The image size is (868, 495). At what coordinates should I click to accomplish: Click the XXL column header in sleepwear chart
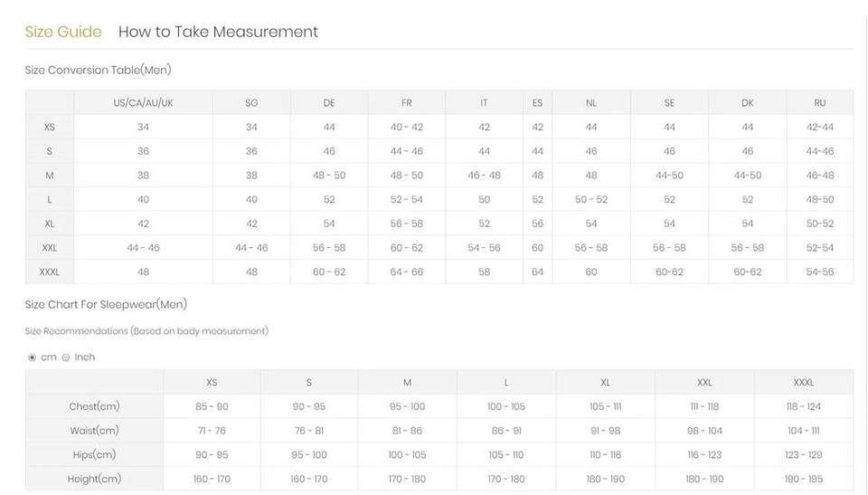(704, 383)
